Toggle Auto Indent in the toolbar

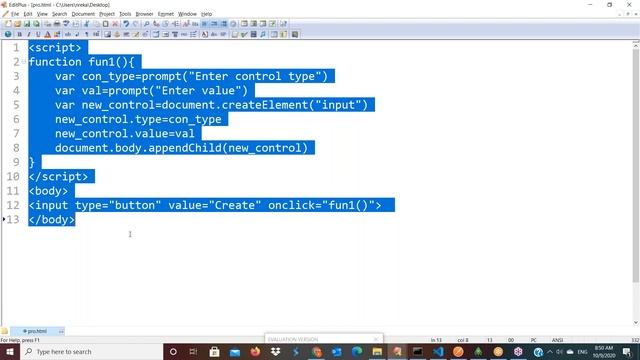(214, 24)
